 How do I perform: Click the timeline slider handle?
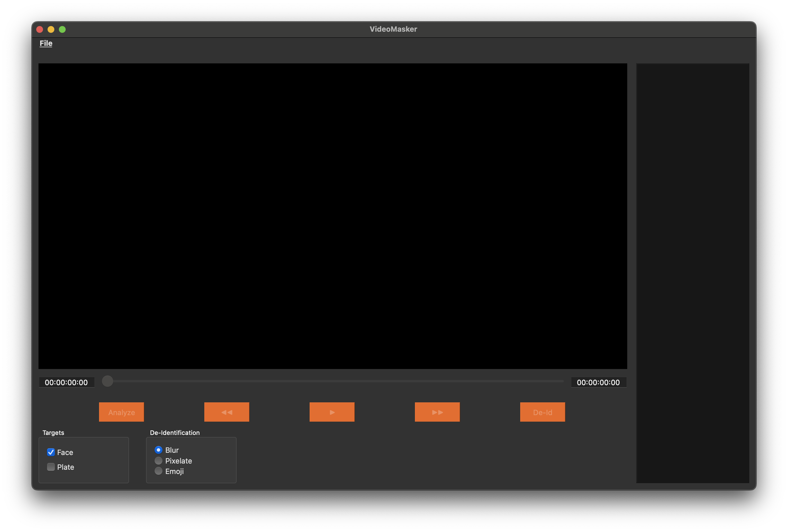click(108, 381)
